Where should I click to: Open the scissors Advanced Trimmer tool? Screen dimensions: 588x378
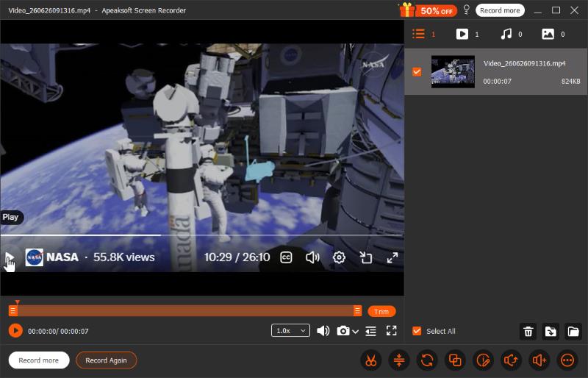tap(371, 360)
